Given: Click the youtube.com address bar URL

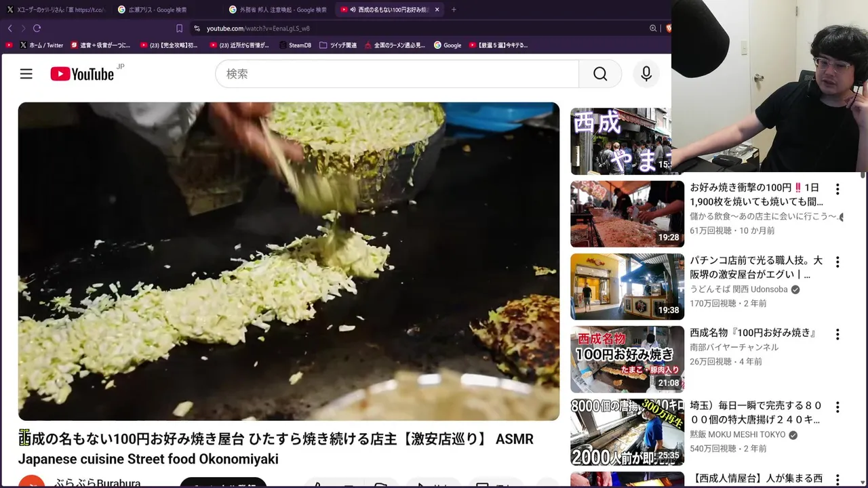Looking at the screenshot, I should (x=258, y=28).
